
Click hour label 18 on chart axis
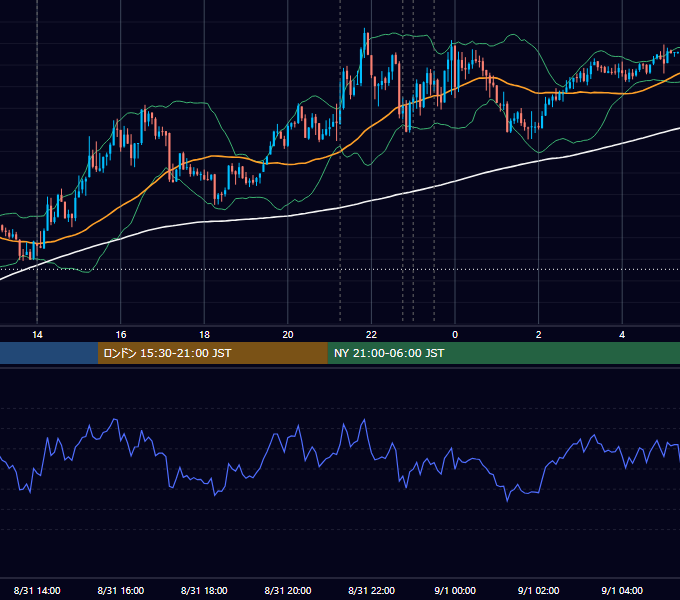click(x=204, y=335)
